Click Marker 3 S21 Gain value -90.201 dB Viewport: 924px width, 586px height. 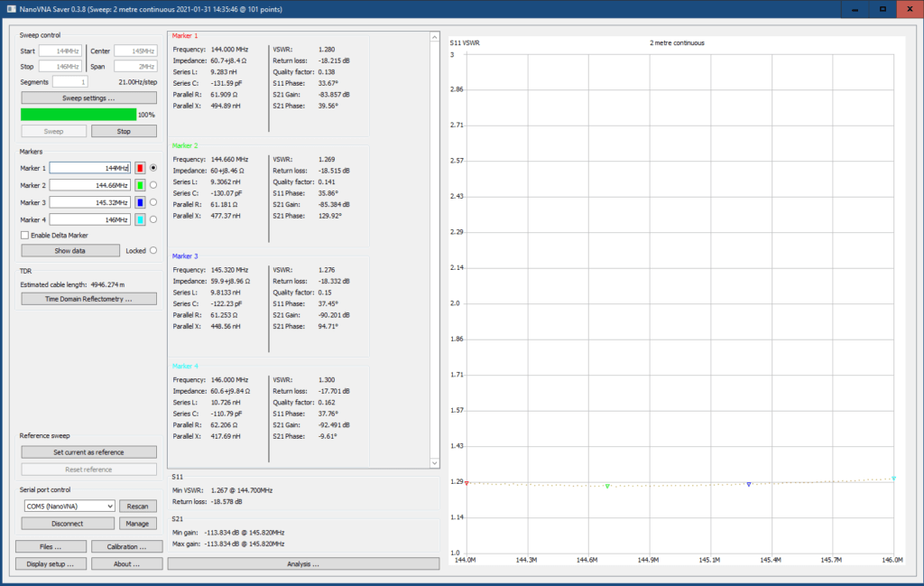[334, 315]
